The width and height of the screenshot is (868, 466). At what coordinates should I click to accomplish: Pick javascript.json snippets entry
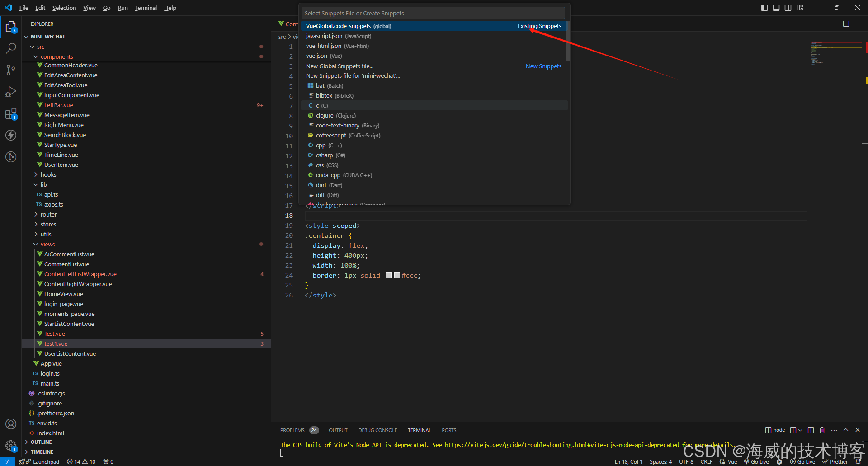pos(433,36)
